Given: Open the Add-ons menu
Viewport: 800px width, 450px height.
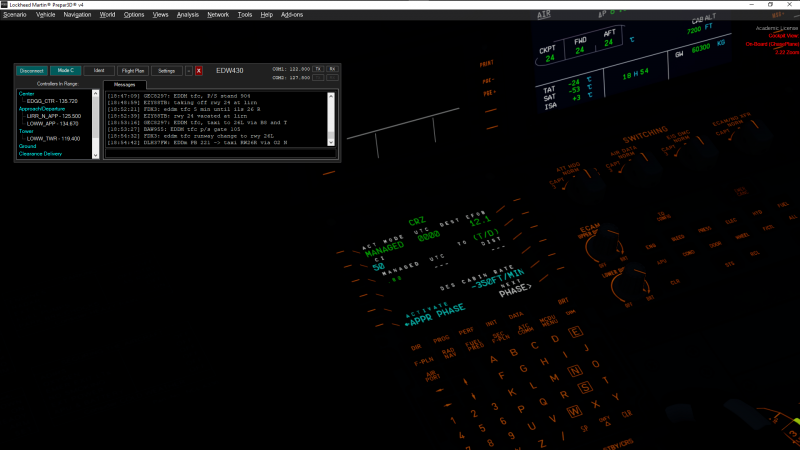Looking at the screenshot, I should [x=292, y=15].
